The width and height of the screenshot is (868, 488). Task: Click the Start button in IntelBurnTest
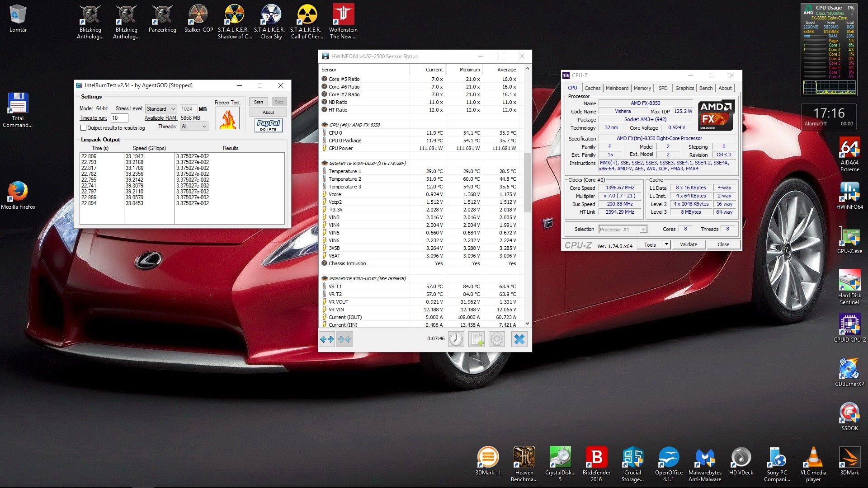(258, 102)
